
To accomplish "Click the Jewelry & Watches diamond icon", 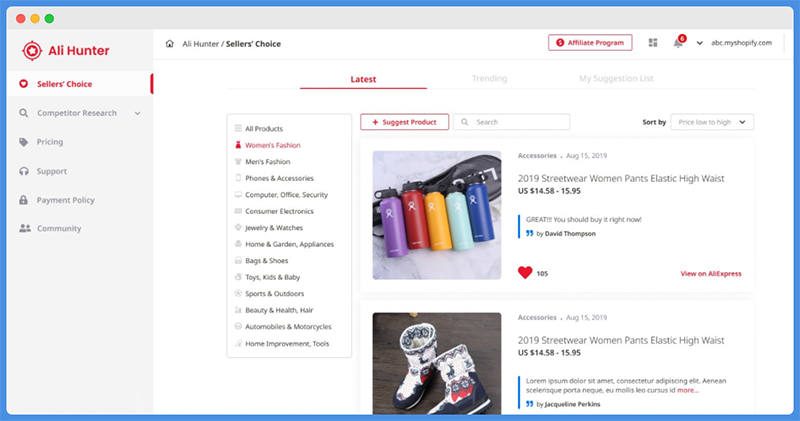I will (x=238, y=228).
